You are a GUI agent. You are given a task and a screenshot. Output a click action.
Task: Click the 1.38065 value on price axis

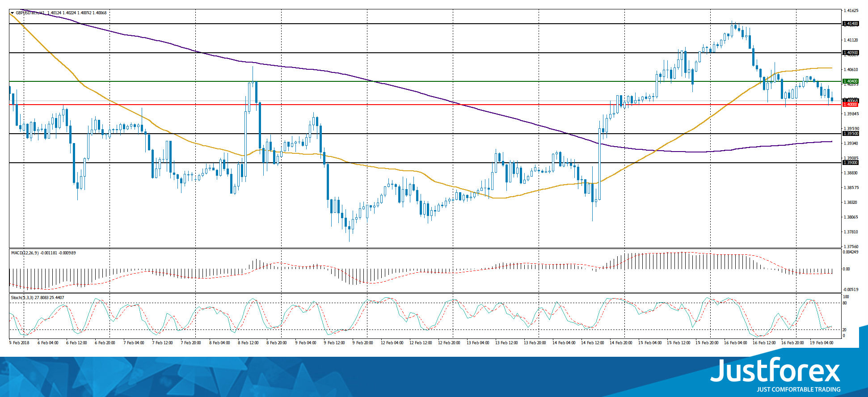(x=851, y=217)
